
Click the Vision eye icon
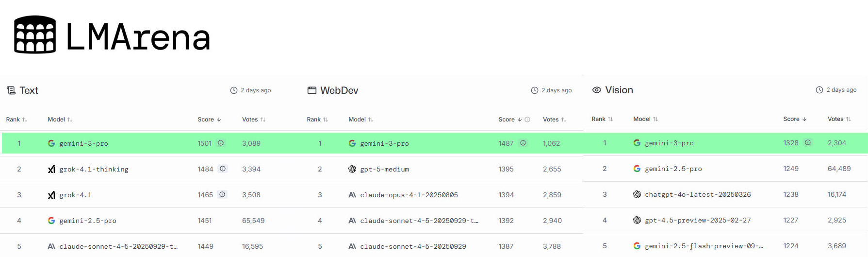(x=597, y=90)
